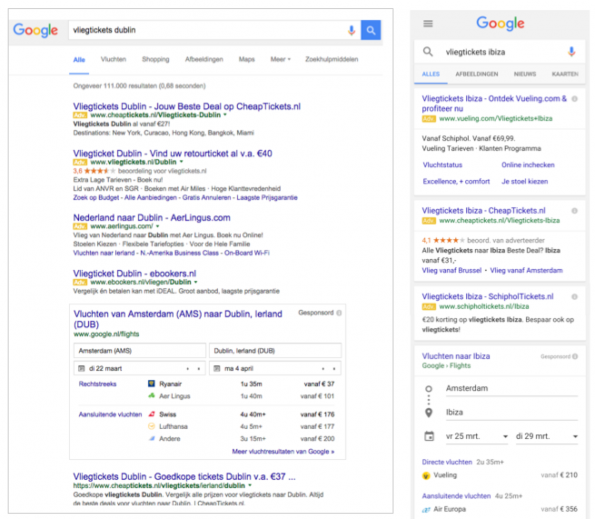Viewport: 595px width, 519px height.
Task: Click info icon next to CheapTickets Ibiza ad
Action: tap(575, 211)
